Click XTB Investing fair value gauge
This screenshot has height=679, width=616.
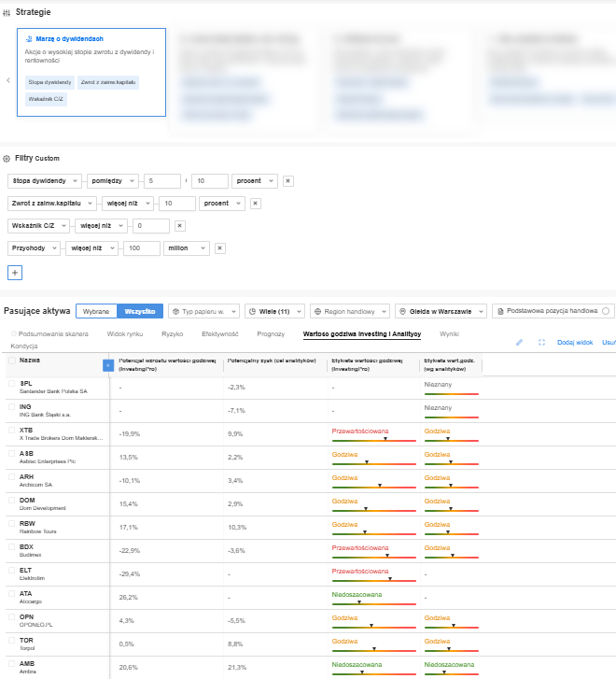tap(373, 441)
